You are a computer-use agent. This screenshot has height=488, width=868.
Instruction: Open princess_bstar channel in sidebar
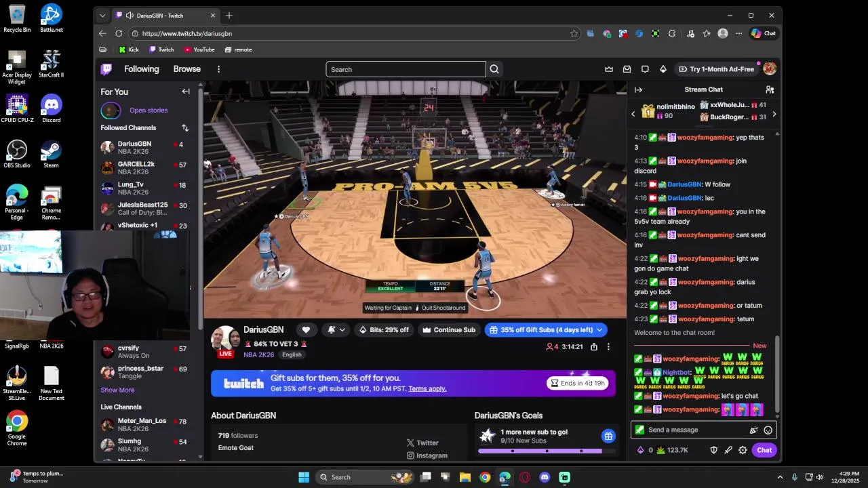point(144,372)
